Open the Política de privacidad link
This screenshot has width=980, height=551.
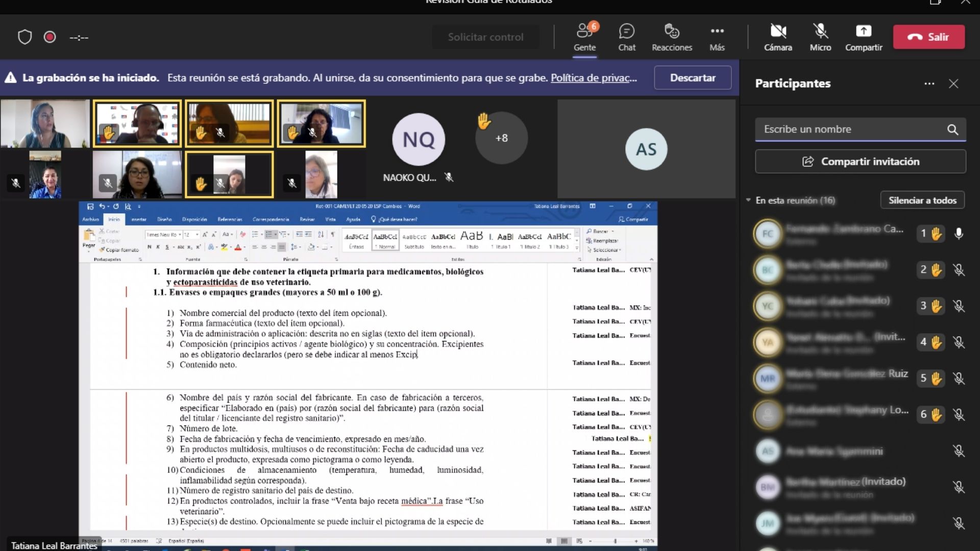tap(593, 78)
